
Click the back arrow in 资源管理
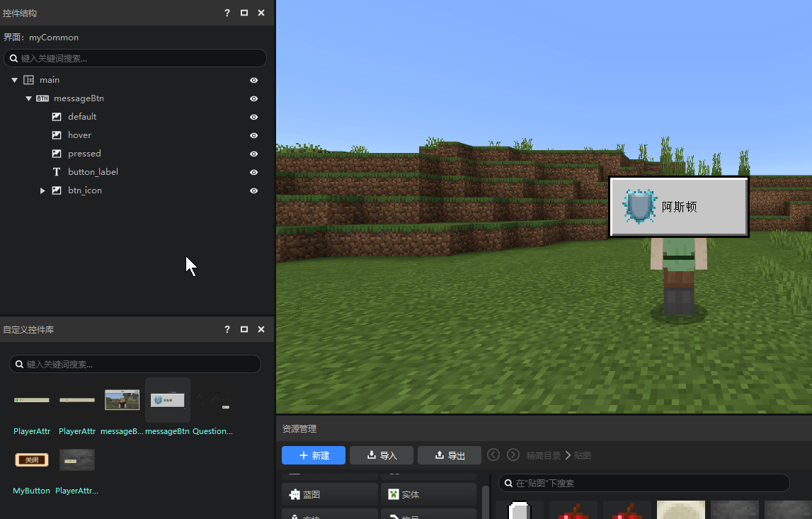click(x=493, y=455)
